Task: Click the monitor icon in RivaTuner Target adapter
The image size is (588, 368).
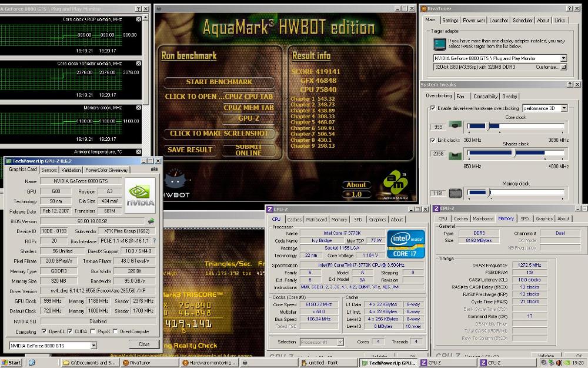Action: point(439,44)
